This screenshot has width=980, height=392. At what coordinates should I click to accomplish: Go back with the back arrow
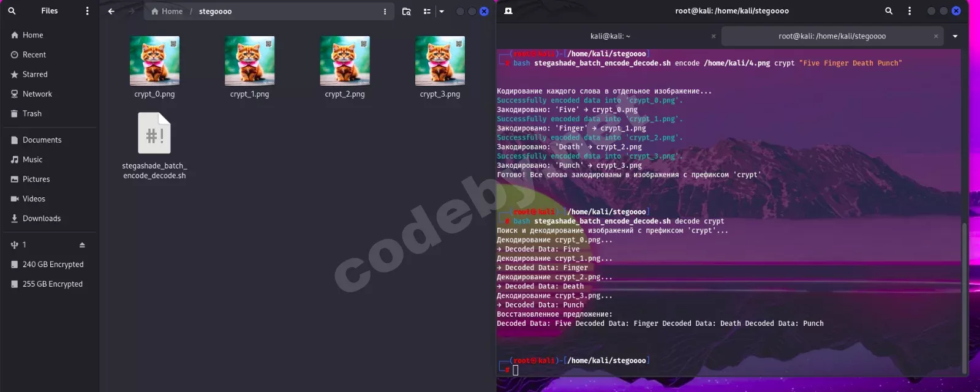[111, 11]
